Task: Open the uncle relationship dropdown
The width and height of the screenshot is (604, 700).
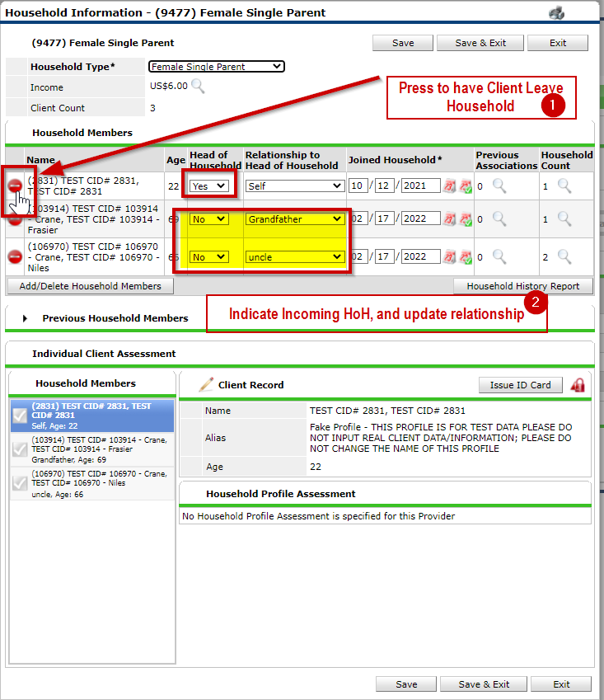Action: [294, 257]
